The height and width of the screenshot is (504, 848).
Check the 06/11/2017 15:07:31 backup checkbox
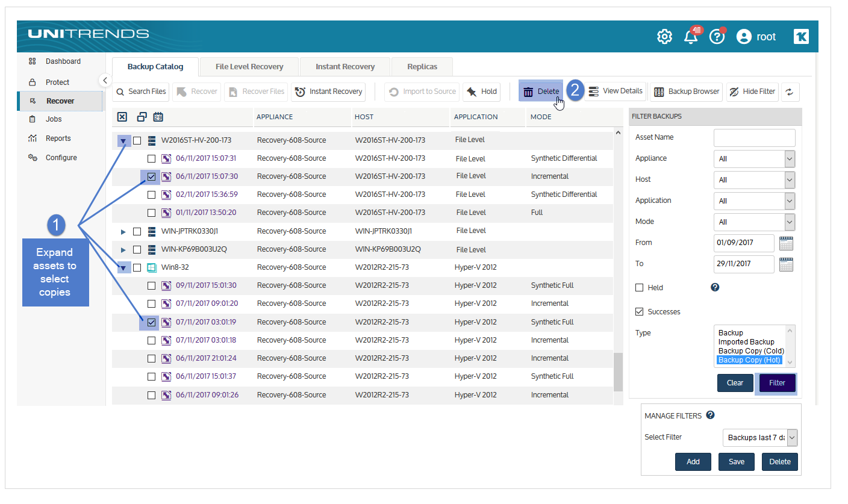pyautogui.click(x=152, y=159)
